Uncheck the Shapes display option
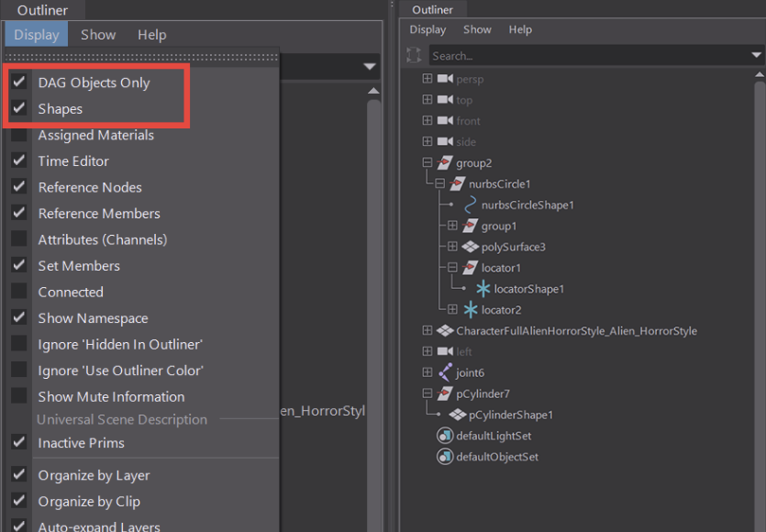 [x=19, y=108]
